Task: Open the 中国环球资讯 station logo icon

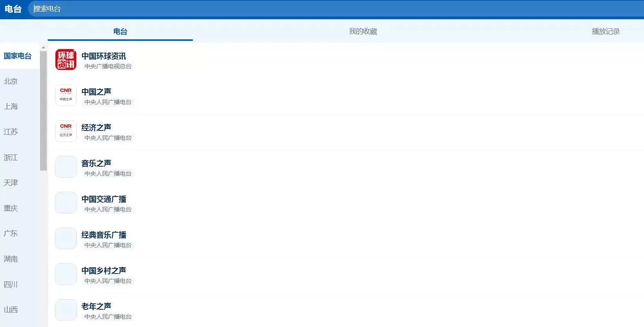Action: [66, 60]
